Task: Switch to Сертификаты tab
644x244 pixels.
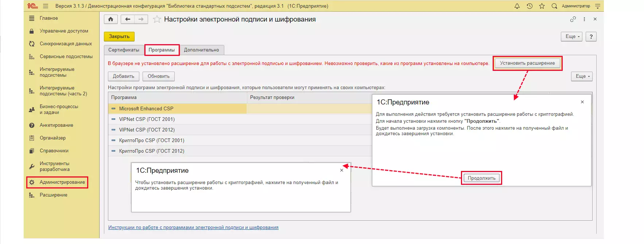Action: coord(124,50)
